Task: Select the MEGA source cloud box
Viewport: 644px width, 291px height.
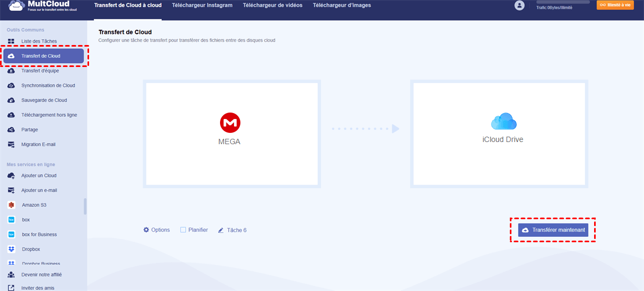Action: (x=232, y=133)
